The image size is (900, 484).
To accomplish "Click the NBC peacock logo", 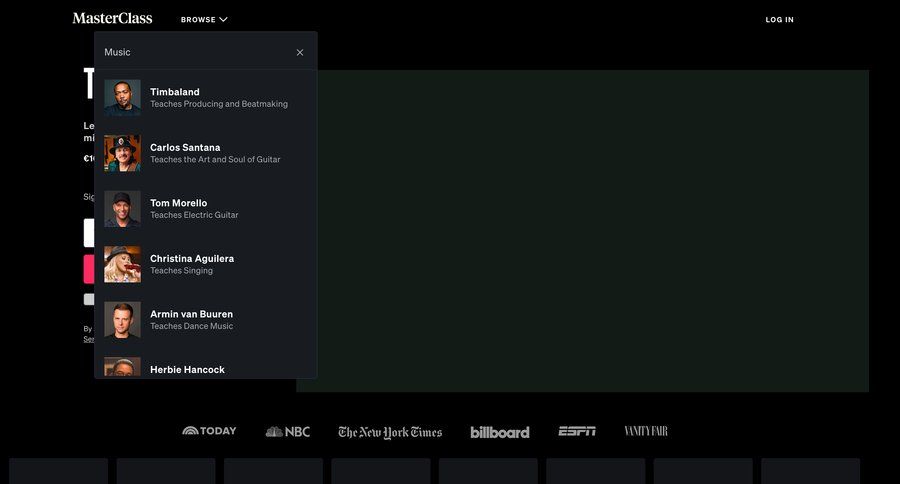I will [x=288, y=432].
